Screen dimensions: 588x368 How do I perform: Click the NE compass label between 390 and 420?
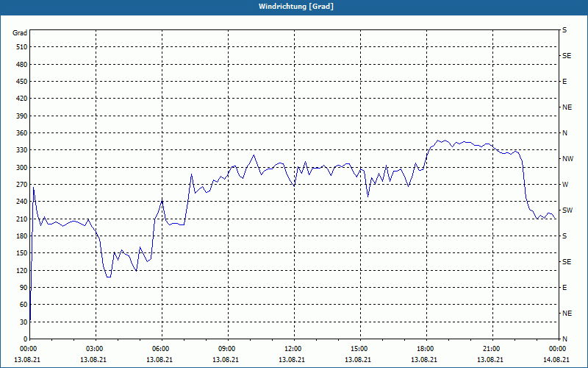(567, 107)
